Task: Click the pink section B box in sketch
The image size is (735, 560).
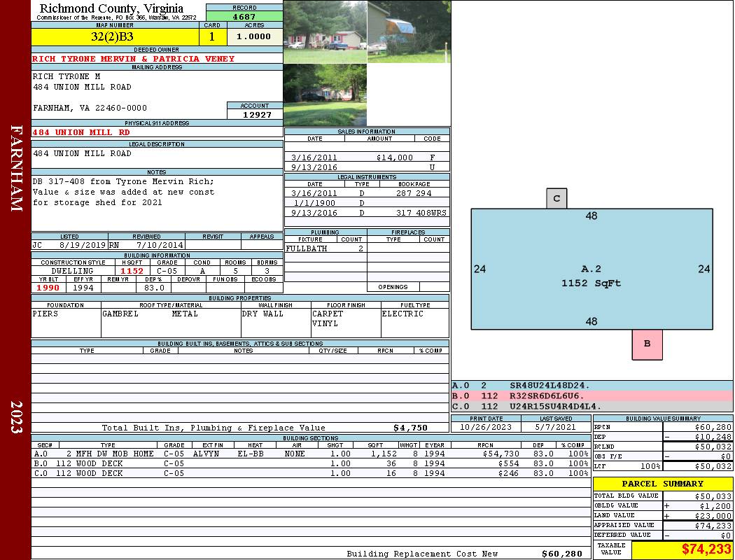Action: click(x=647, y=344)
